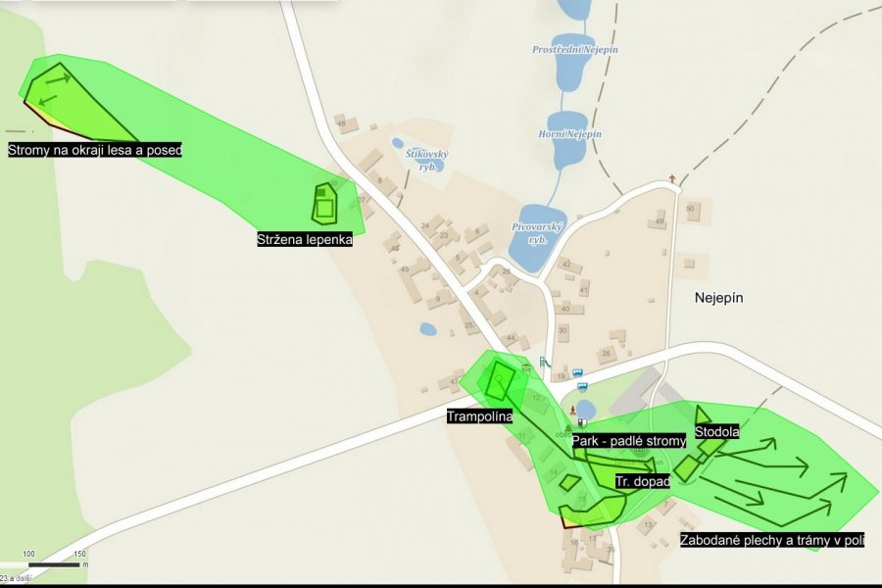The width and height of the screenshot is (882, 588).
Task: Click the gazebo shelter map icon
Action: click(527, 367)
